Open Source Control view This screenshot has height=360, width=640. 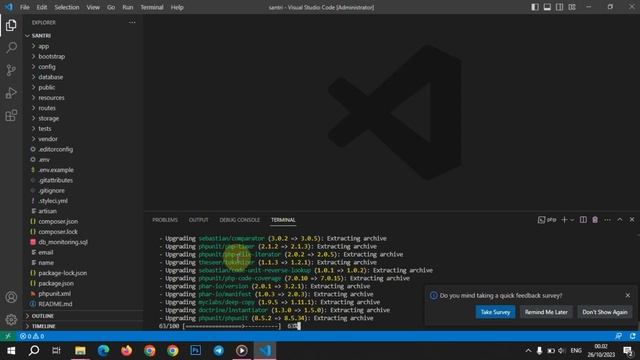tap(11, 70)
